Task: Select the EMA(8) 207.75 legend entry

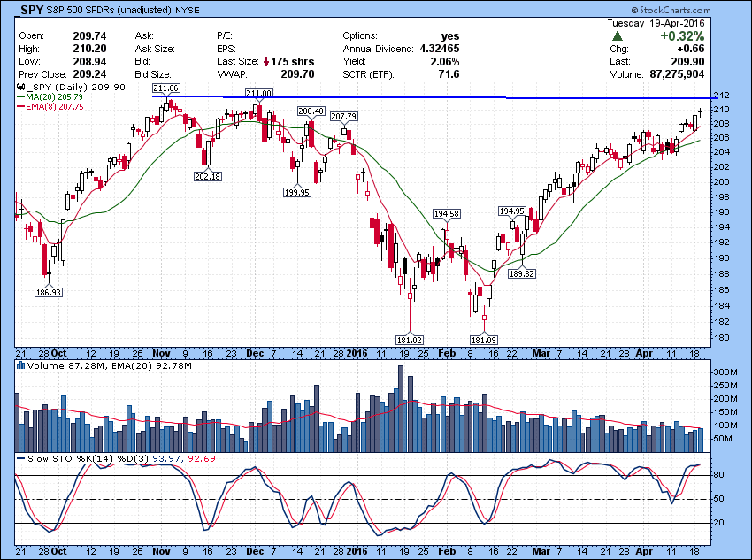Action: 50,106
